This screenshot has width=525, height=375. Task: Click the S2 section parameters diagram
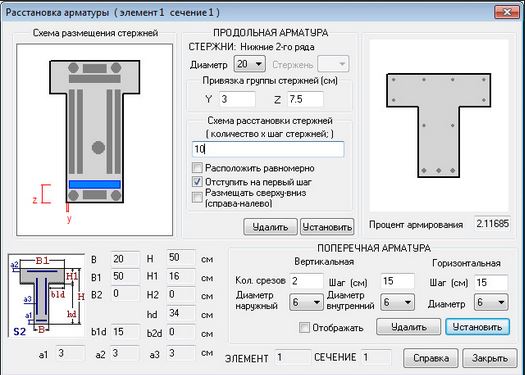pos(47,295)
